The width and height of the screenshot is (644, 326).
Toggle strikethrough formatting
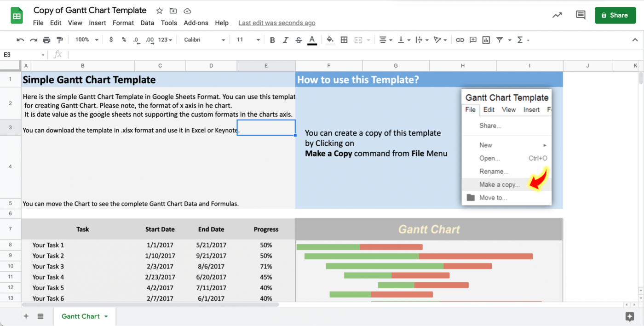[x=299, y=40]
